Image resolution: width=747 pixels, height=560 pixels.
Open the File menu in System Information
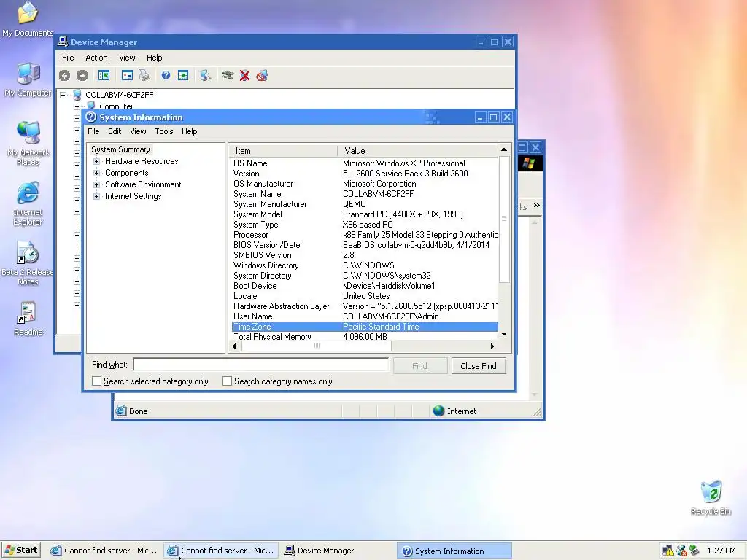(93, 131)
